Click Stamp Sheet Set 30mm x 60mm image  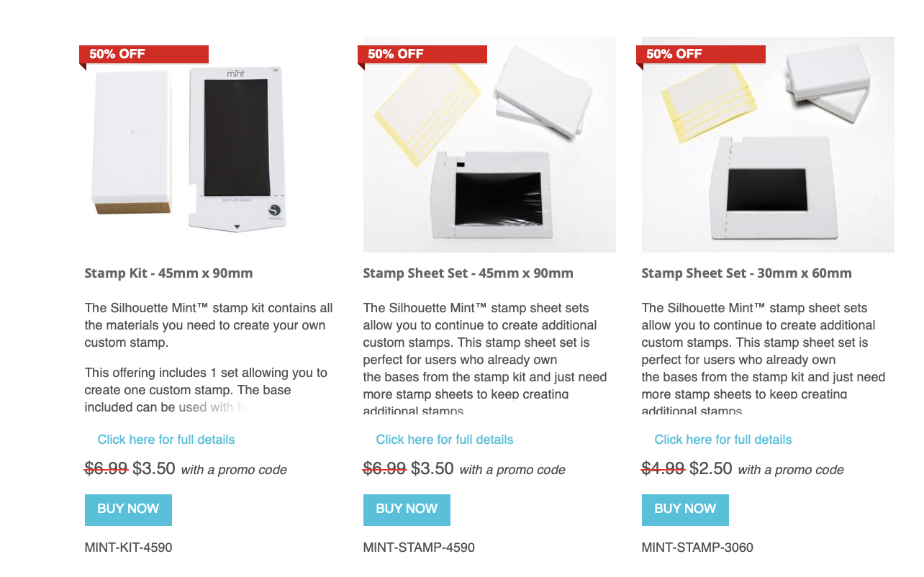point(768,155)
